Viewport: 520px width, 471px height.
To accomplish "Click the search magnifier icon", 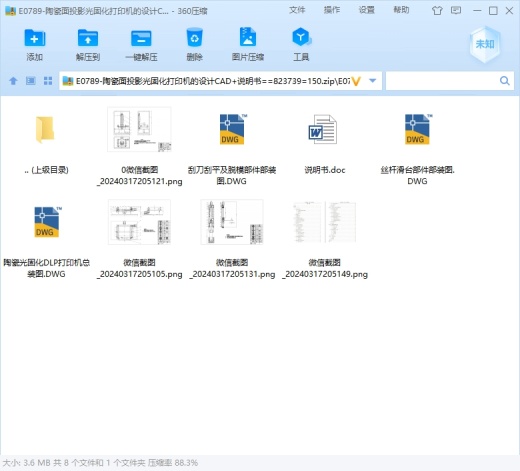I will coord(505,81).
